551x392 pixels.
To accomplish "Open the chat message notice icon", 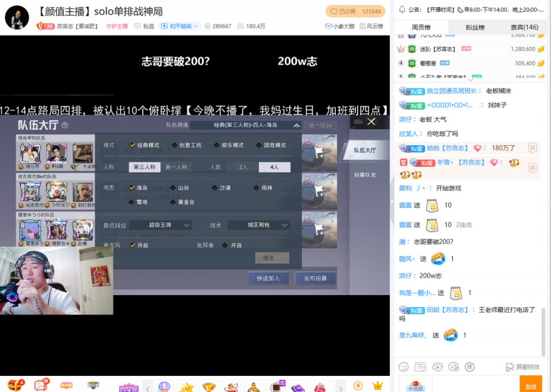I will [420, 367].
